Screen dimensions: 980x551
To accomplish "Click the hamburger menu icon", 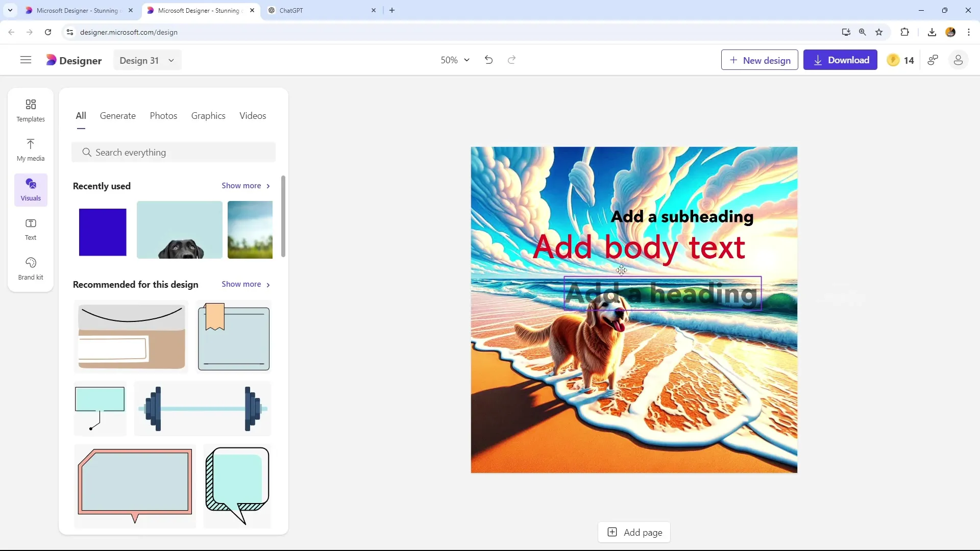I will 25,60.
